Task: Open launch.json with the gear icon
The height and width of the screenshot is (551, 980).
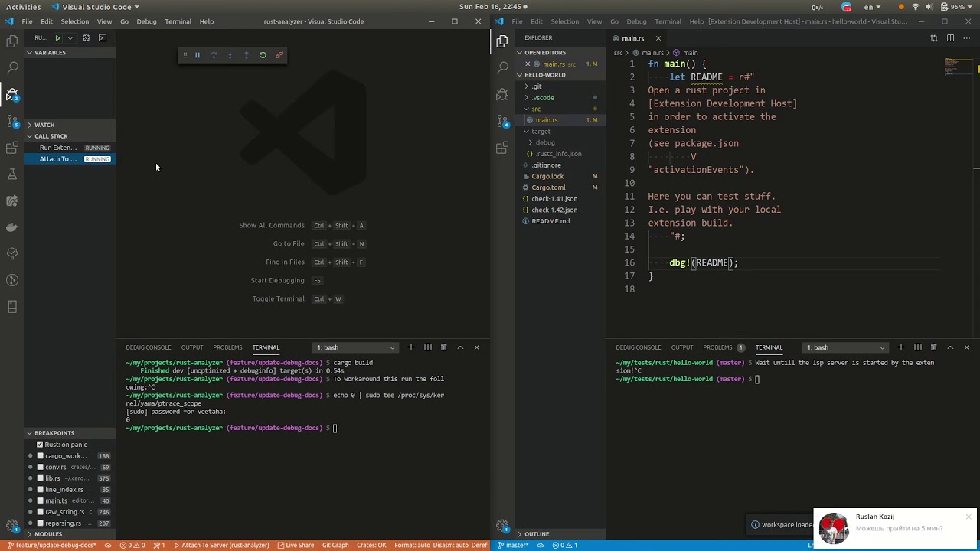Action: [x=86, y=37]
